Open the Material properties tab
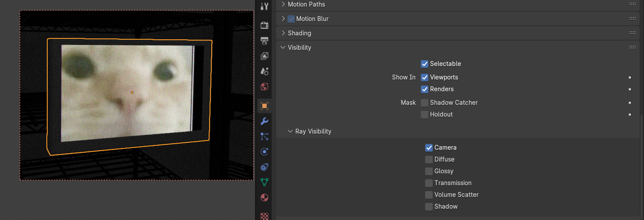Image resolution: width=644 pixels, height=220 pixels. [x=264, y=198]
